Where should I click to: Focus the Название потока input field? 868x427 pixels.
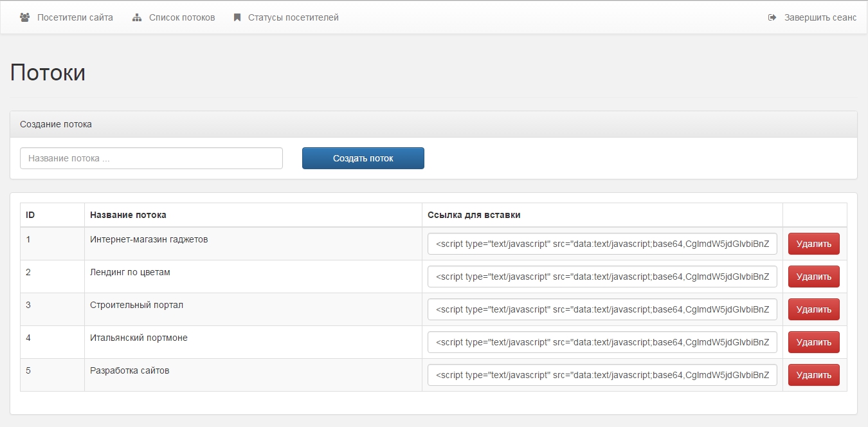(151, 158)
